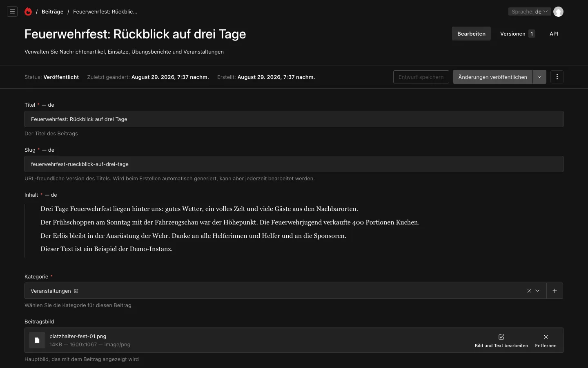Click the Inhalt paragraph starting 'Drei Tage Feuerwehrfest'
Screen dimensions: 588x368
click(x=199, y=209)
